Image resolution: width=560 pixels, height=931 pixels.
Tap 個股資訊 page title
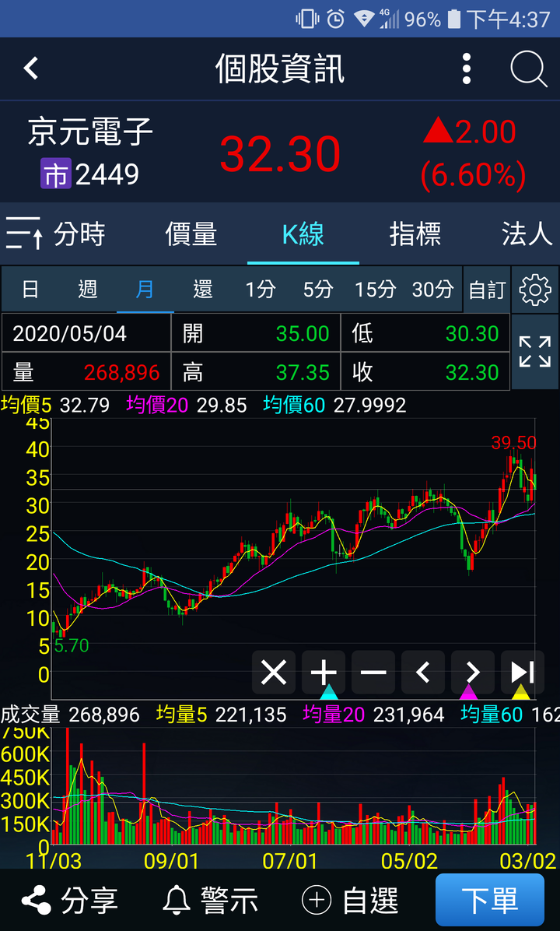tap(280, 69)
